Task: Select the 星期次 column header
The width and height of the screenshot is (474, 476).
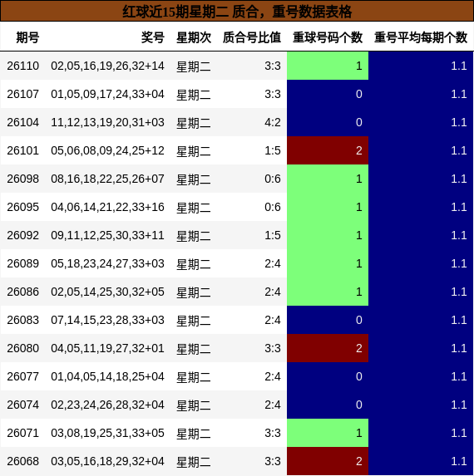Action: [194, 37]
